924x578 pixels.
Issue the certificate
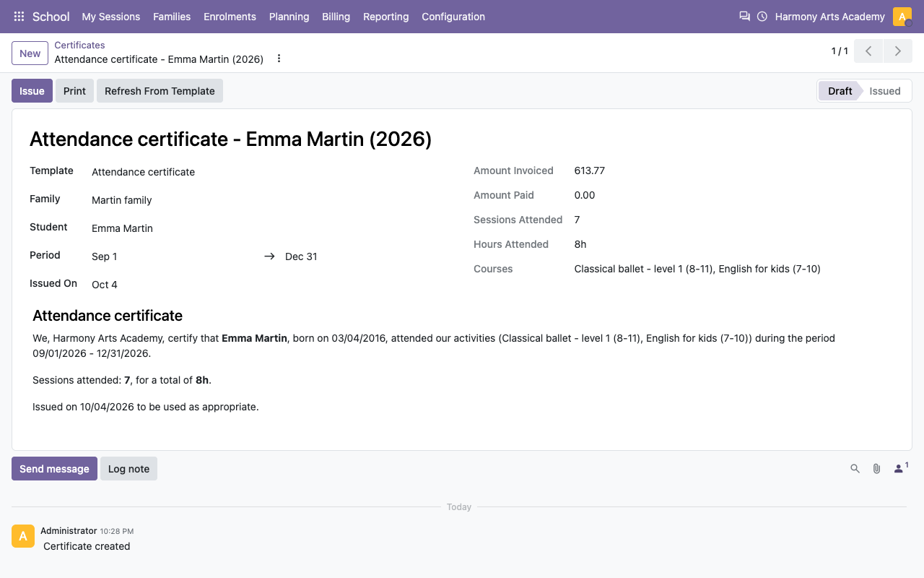(32, 91)
